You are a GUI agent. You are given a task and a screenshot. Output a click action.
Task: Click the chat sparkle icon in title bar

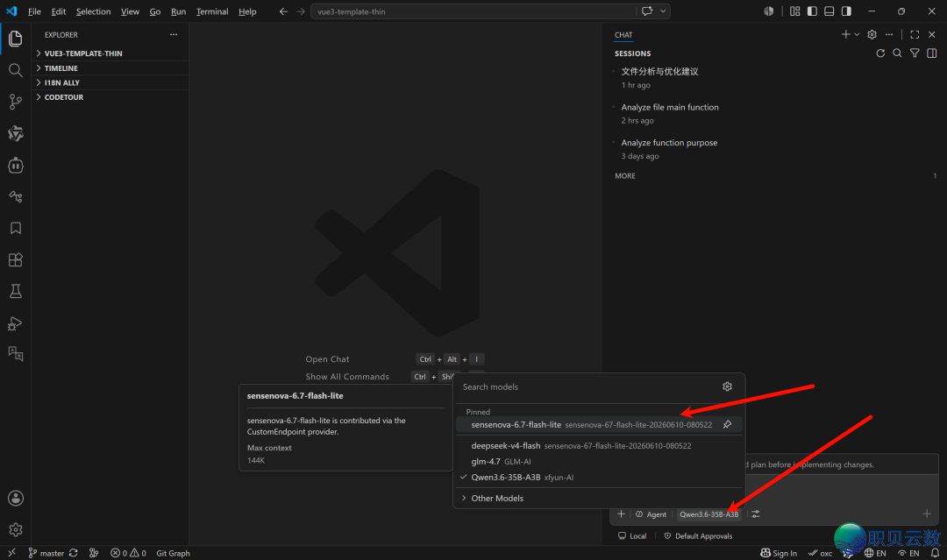(x=647, y=11)
